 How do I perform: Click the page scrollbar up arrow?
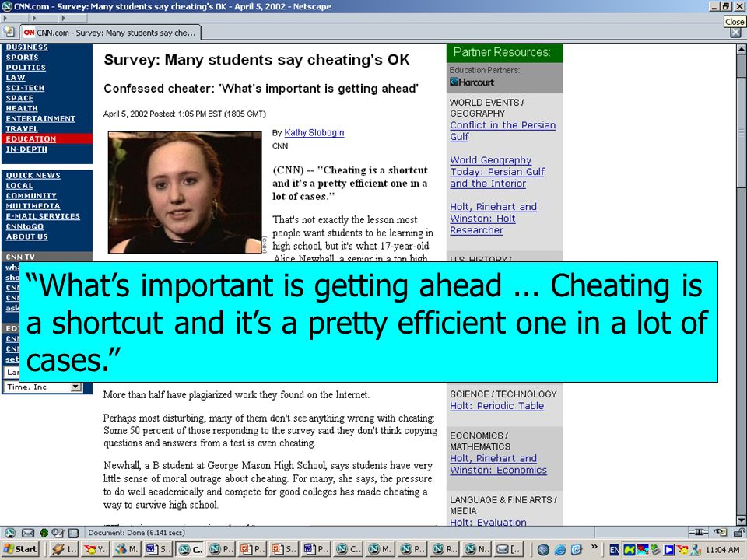click(742, 48)
